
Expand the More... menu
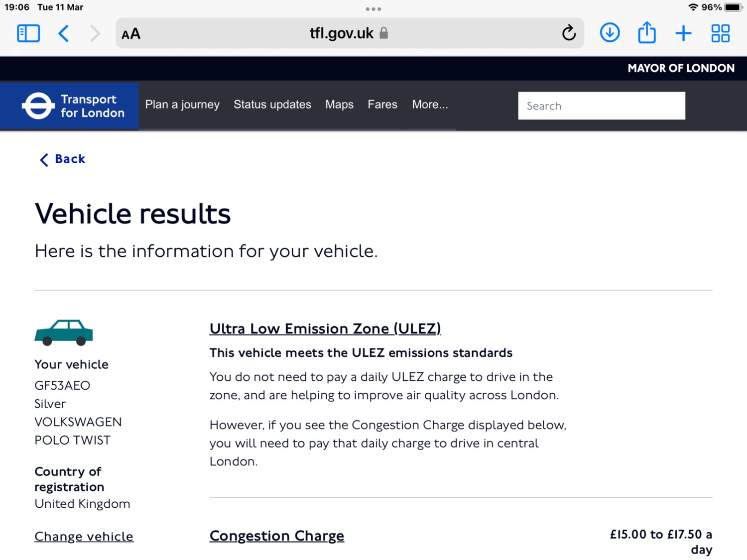[x=430, y=105]
